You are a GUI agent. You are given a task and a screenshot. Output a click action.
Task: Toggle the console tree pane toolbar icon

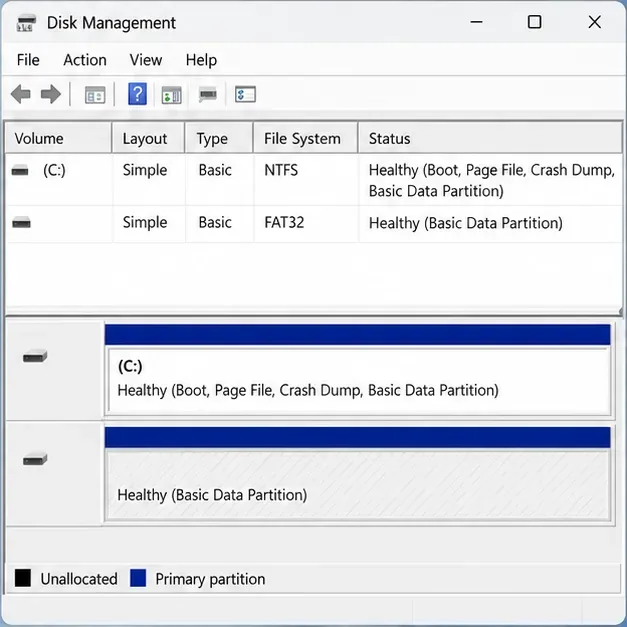point(95,95)
